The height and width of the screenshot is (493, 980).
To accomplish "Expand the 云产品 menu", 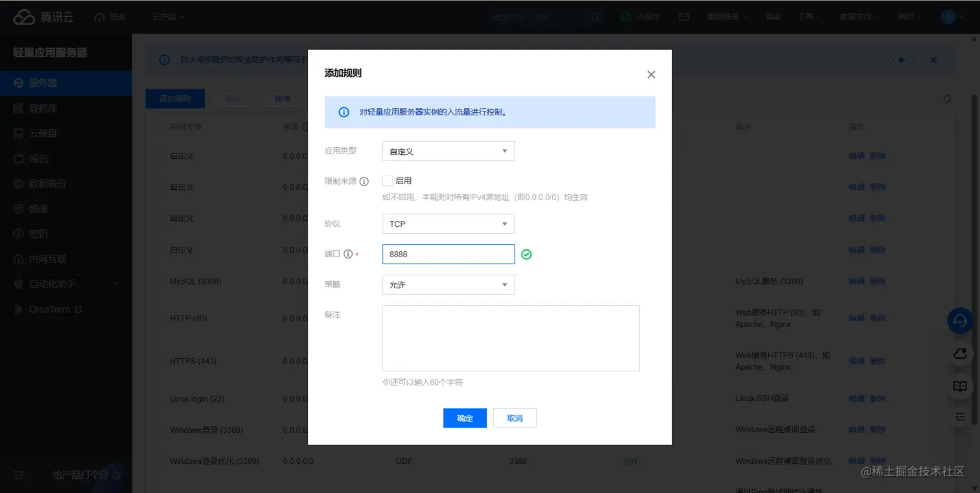I will pos(167,17).
